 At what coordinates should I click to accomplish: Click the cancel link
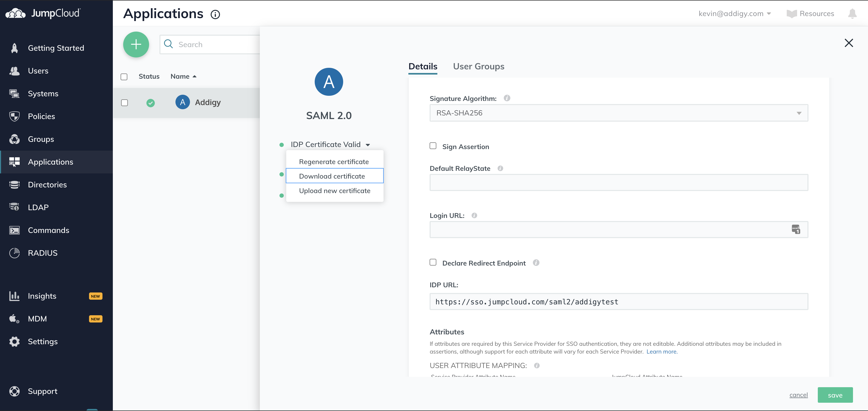(x=798, y=395)
